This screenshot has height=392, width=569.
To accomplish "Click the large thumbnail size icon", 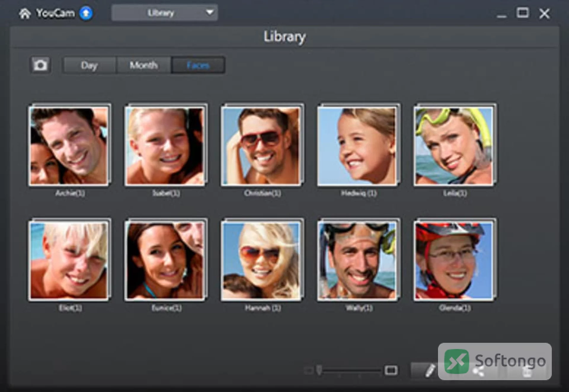I will tap(391, 370).
